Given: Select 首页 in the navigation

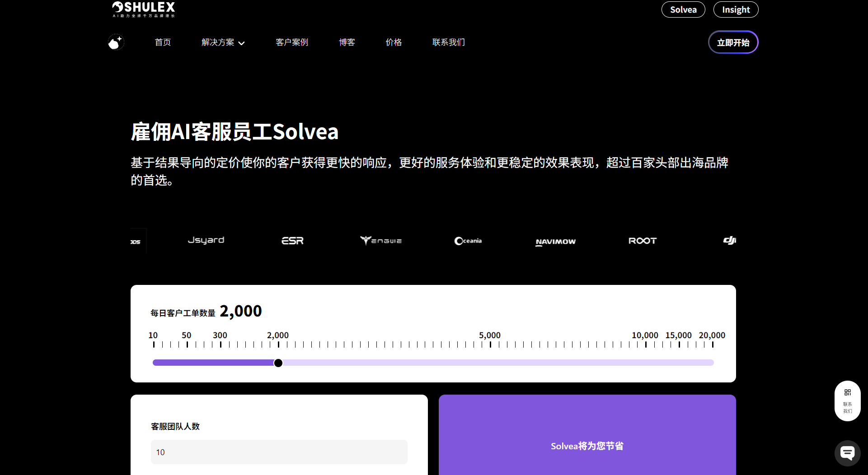Looking at the screenshot, I should tap(163, 42).
